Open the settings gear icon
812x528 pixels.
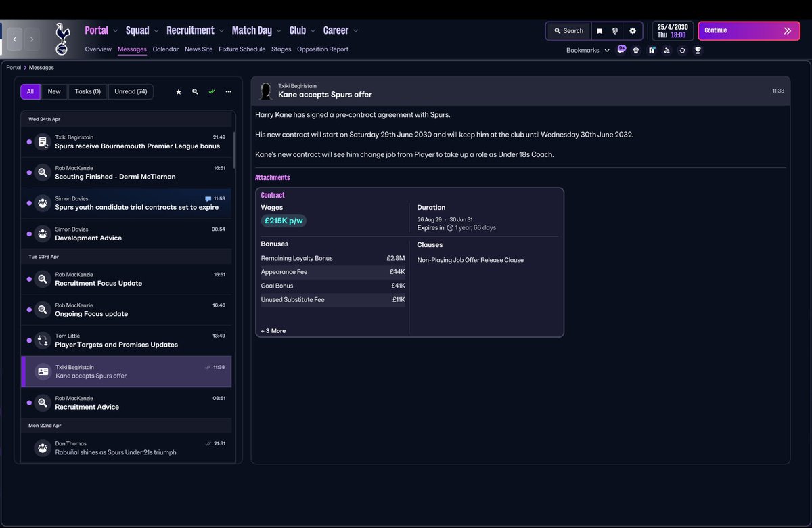coord(633,30)
